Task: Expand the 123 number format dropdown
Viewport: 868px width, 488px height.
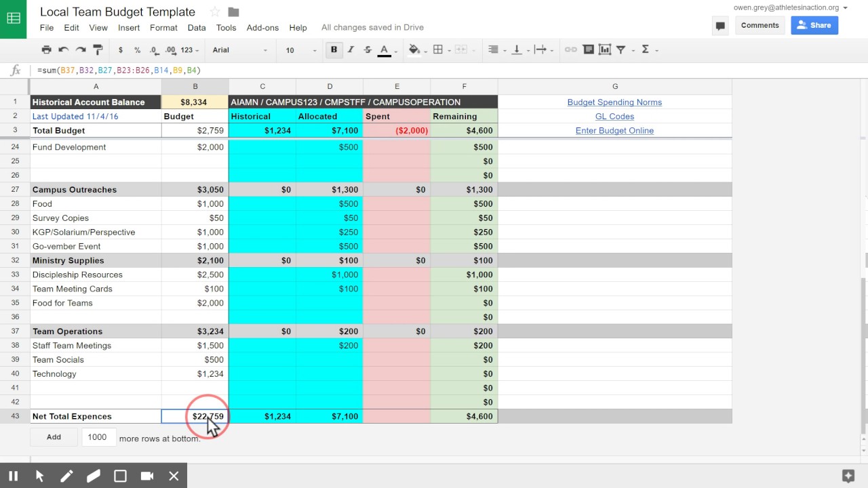Action: coord(190,50)
